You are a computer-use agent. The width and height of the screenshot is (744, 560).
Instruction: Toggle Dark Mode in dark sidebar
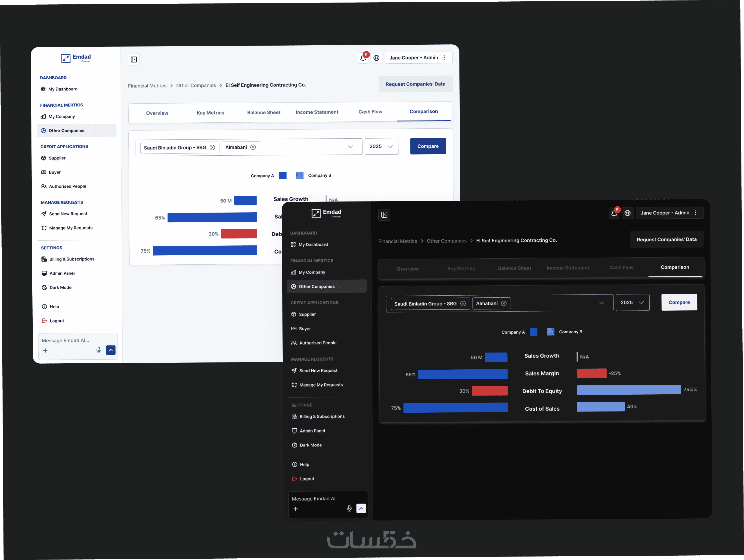[x=310, y=445]
